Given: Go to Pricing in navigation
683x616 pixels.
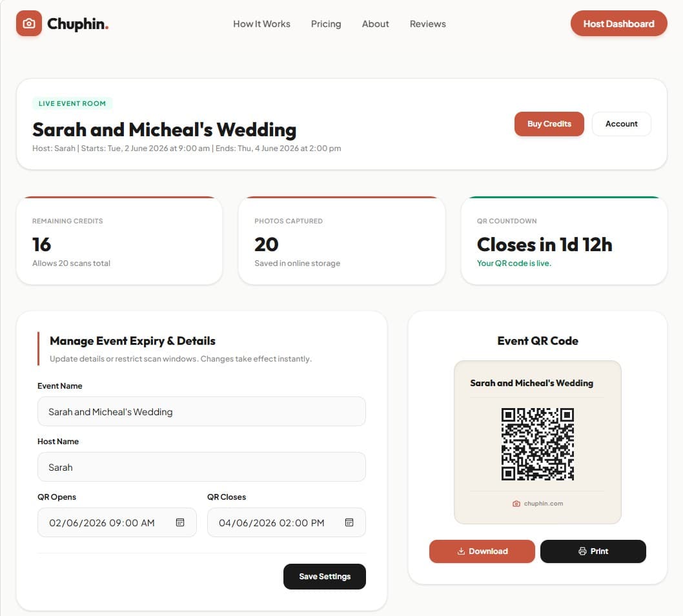Looking at the screenshot, I should point(326,24).
